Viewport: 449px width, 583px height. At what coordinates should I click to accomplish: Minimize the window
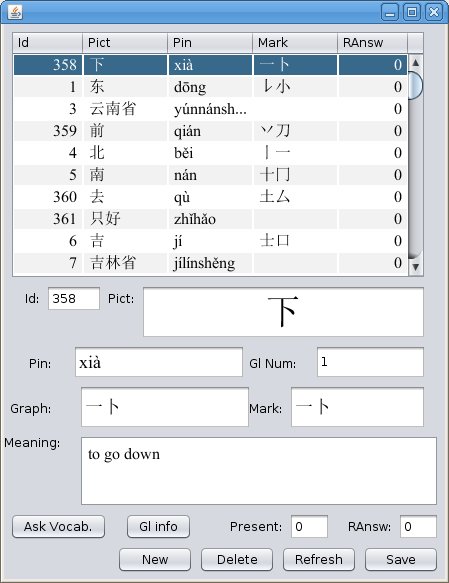(x=390, y=12)
